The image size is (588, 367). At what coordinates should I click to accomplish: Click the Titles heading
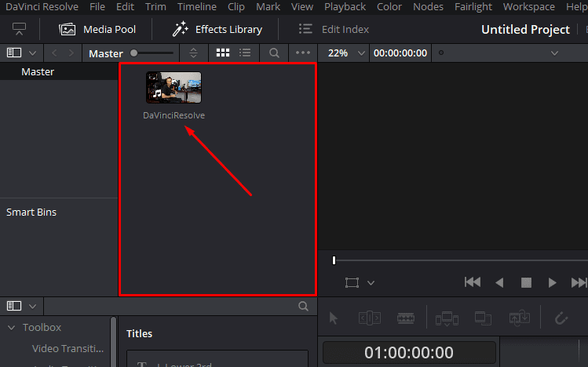click(x=139, y=333)
